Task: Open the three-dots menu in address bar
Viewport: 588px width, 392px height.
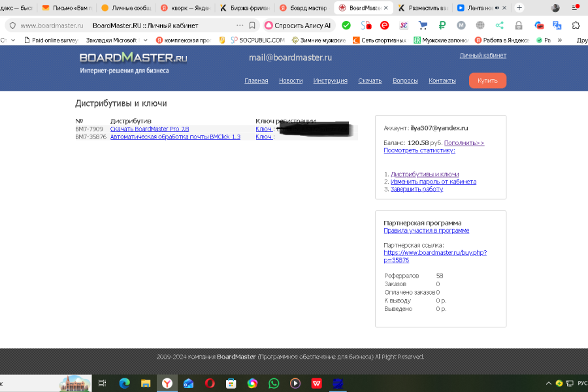Action: 240,25
